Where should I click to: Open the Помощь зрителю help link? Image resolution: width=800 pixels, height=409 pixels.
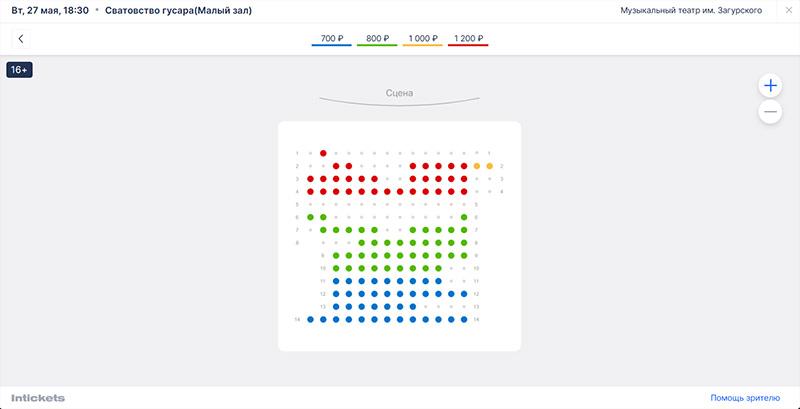pyautogui.click(x=747, y=398)
